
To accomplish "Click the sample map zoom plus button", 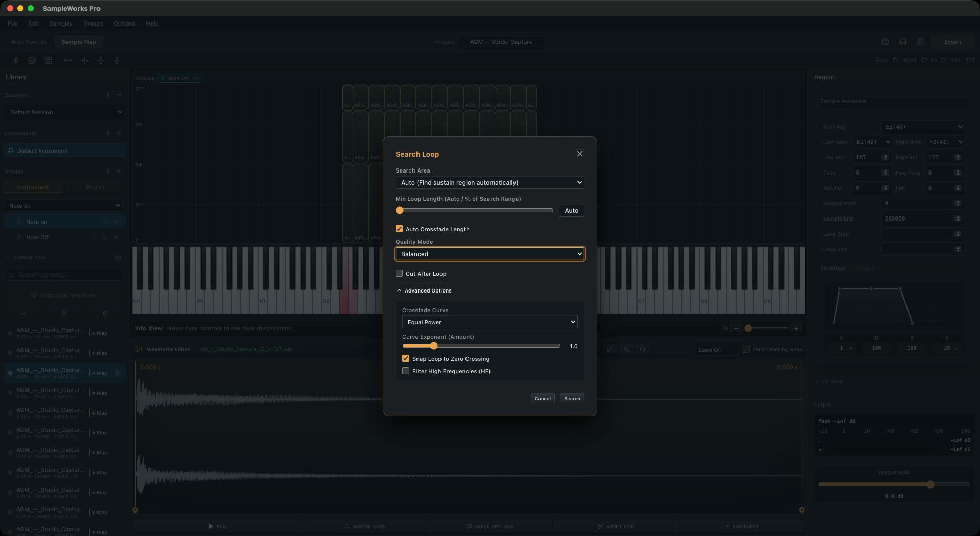I will (x=796, y=328).
